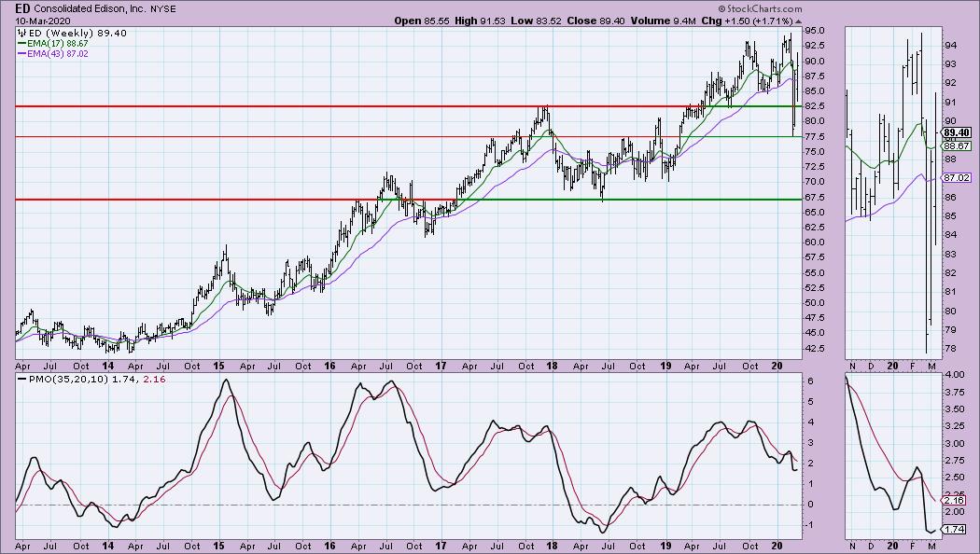Click the 67.5 label on the price axis
This screenshot has width=980, height=554.
[x=815, y=197]
